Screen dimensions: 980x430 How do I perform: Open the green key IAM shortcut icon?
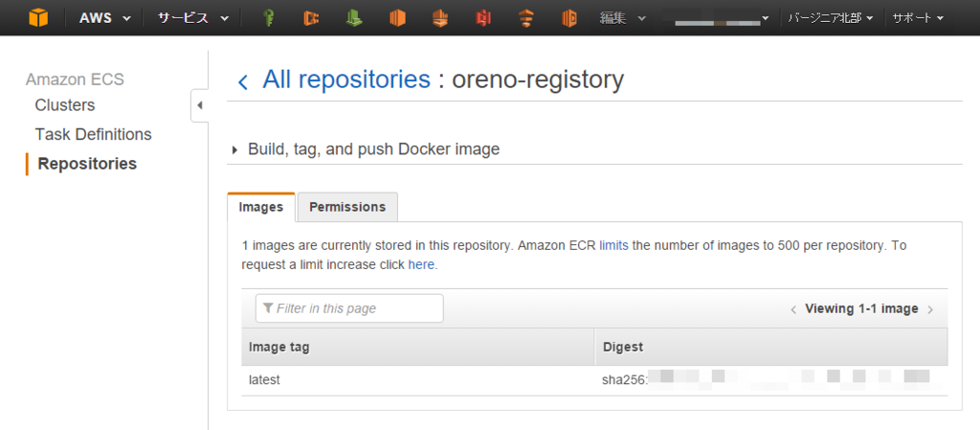[x=269, y=19]
